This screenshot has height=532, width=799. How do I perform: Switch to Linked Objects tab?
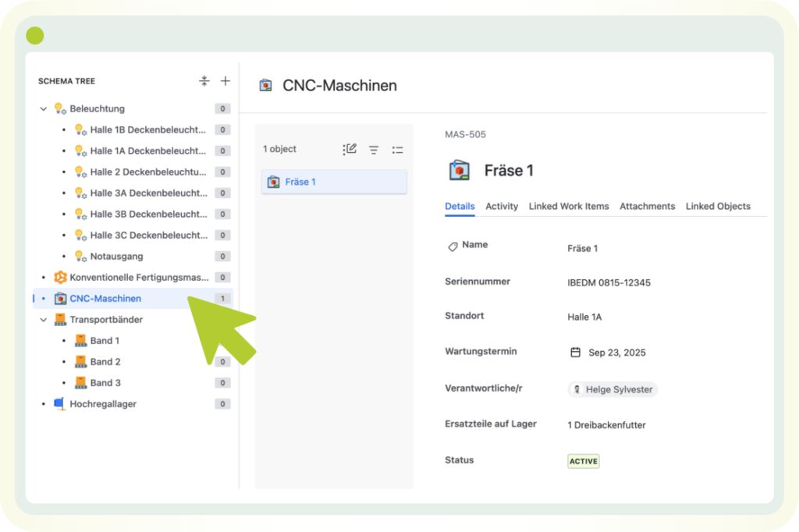click(718, 207)
